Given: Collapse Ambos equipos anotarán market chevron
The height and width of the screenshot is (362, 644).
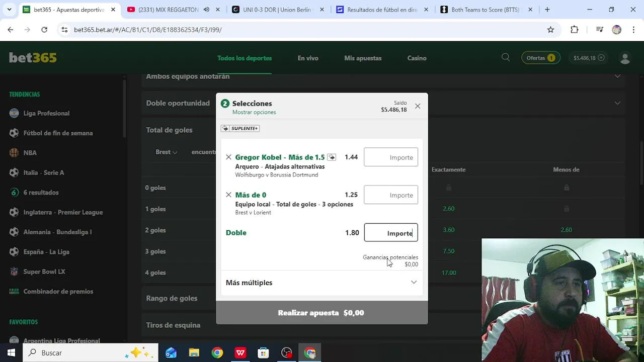Looking at the screenshot, I should (x=617, y=76).
